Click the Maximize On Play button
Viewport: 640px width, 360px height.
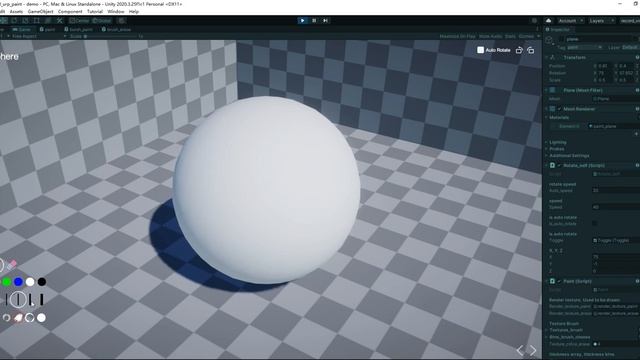(457, 36)
